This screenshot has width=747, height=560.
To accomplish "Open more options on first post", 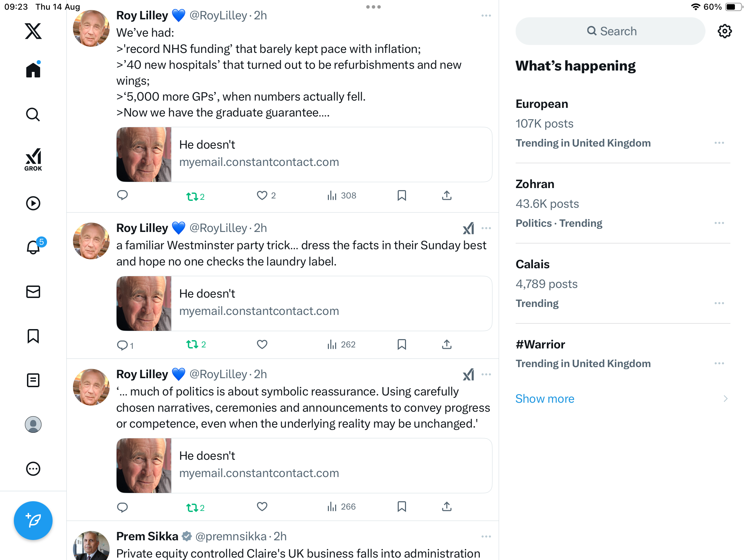I will pyautogui.click(x=486, y=16).
